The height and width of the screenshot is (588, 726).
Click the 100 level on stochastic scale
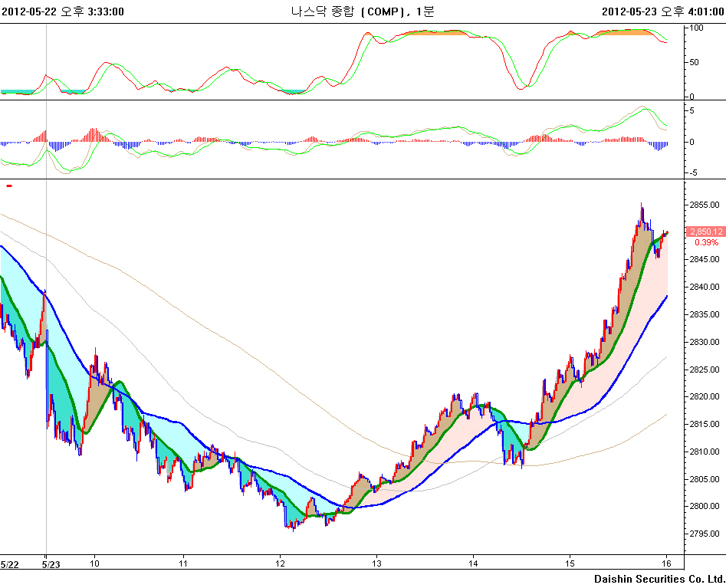tap(697, 28)
